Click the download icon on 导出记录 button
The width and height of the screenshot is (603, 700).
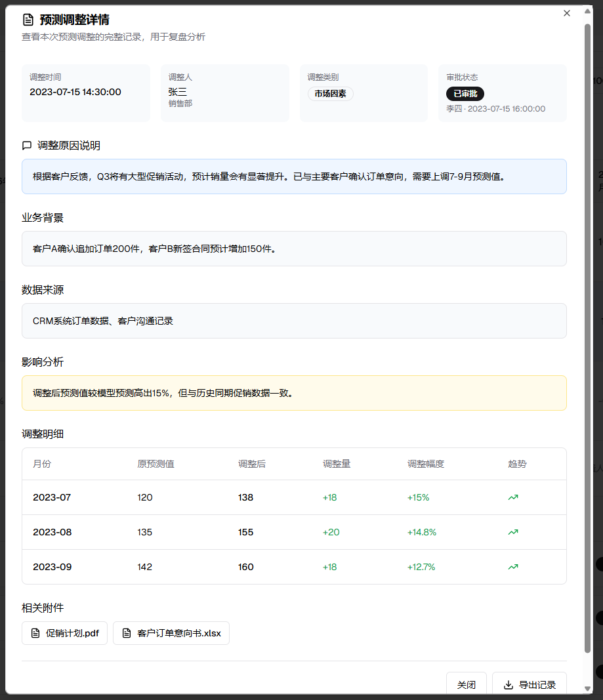[508, 685]
